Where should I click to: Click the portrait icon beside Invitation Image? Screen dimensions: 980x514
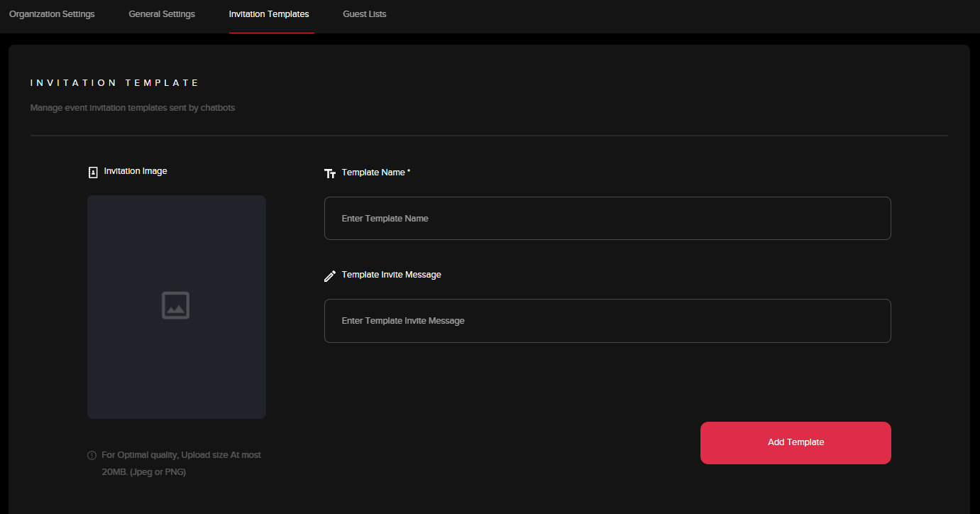[93, 172]
